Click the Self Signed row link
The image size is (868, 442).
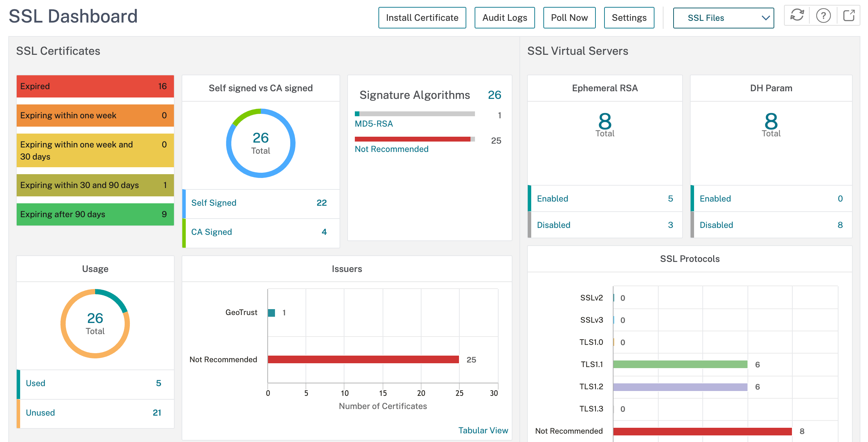214,203
